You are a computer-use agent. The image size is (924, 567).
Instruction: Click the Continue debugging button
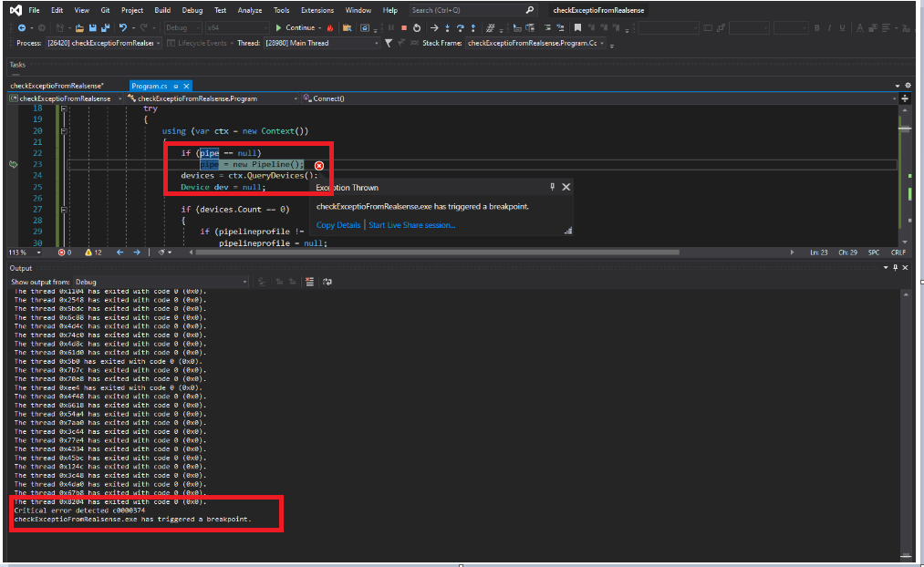(x=293, y=27)
